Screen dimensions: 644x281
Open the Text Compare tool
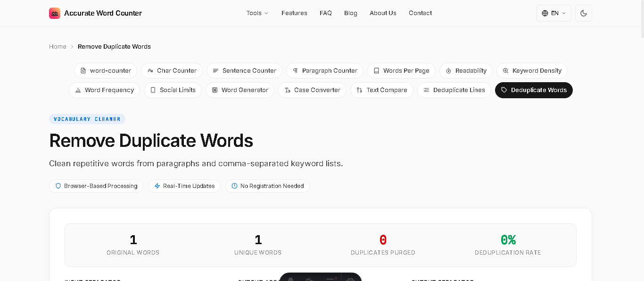[x=382, y=90]
